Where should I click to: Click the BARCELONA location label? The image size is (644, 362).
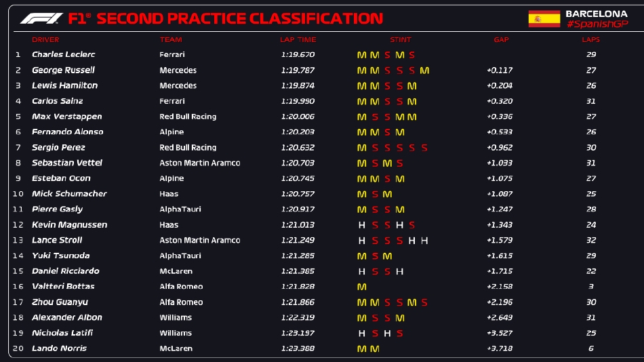pyautogui.click(x=597, y=14)
